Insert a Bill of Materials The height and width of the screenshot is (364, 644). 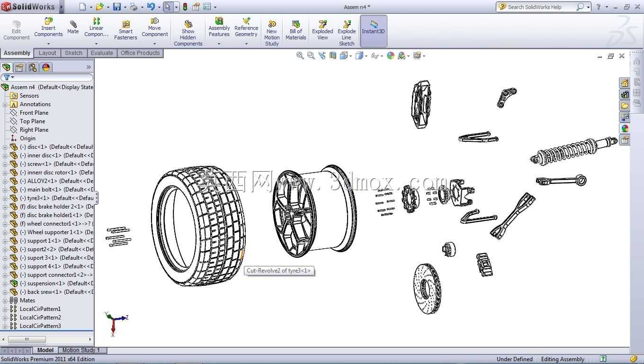295,30
